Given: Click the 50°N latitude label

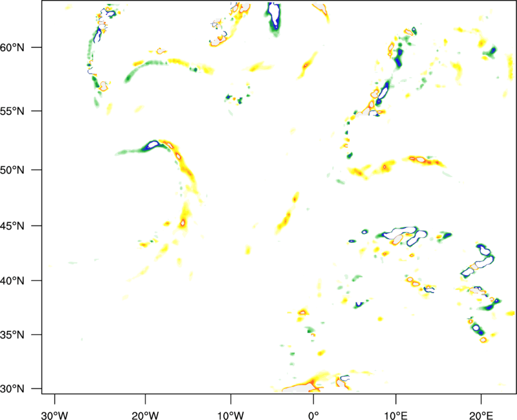Looking at the screenshot, I should click(x=12, y=170).
